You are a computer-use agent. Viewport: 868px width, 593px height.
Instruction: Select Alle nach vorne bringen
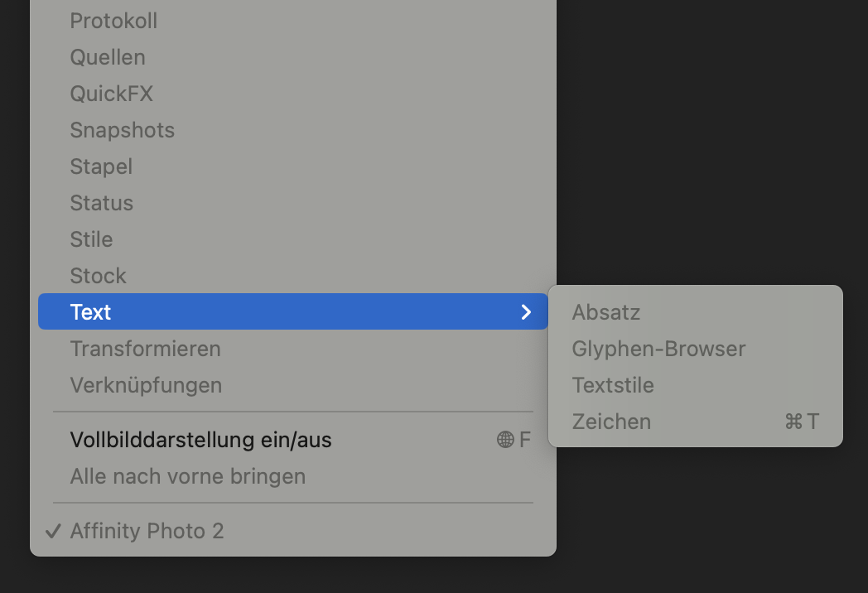(293, 476)
